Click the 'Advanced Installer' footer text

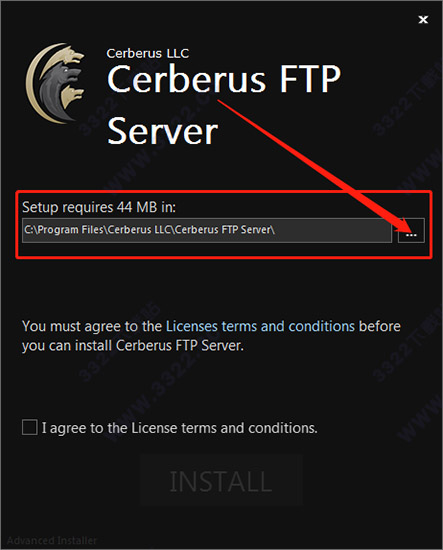coord(52,541)
